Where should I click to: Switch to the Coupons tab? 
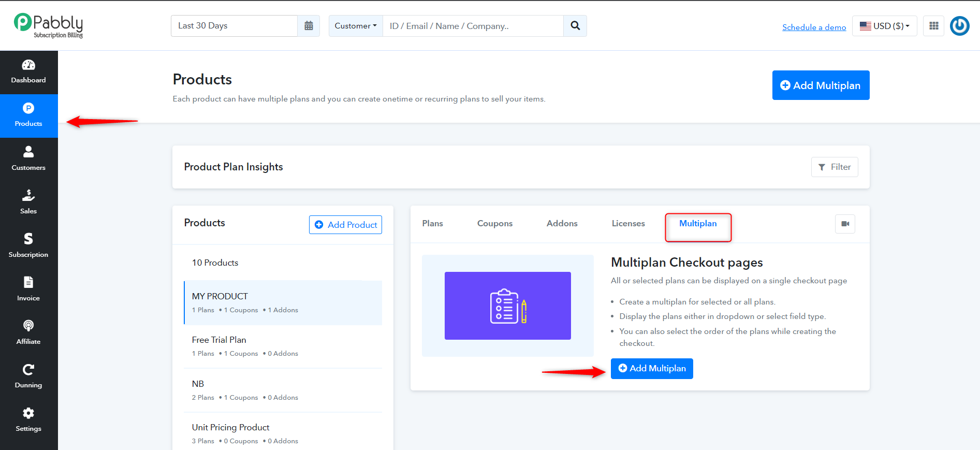pos(495,224)
